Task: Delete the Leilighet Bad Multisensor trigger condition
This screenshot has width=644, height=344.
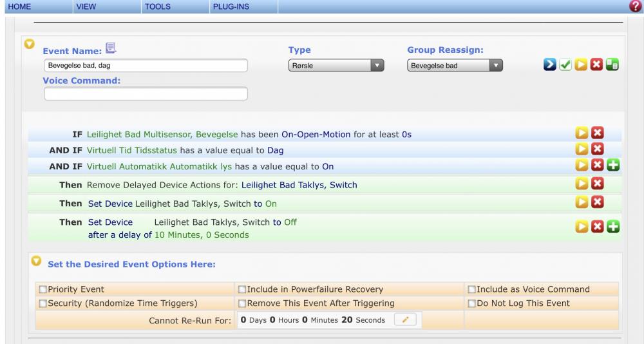Action: 598,133
